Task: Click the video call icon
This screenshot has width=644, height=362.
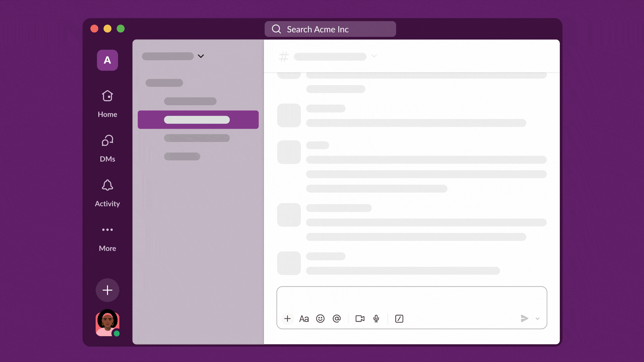Action: (x=359, y=318)
